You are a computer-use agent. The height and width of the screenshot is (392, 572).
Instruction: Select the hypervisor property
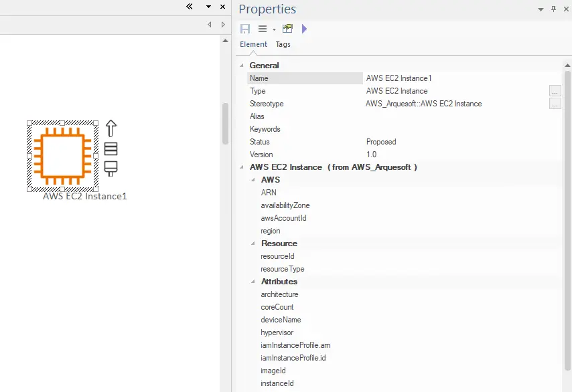pyautogui.click(x=277, y=332)
